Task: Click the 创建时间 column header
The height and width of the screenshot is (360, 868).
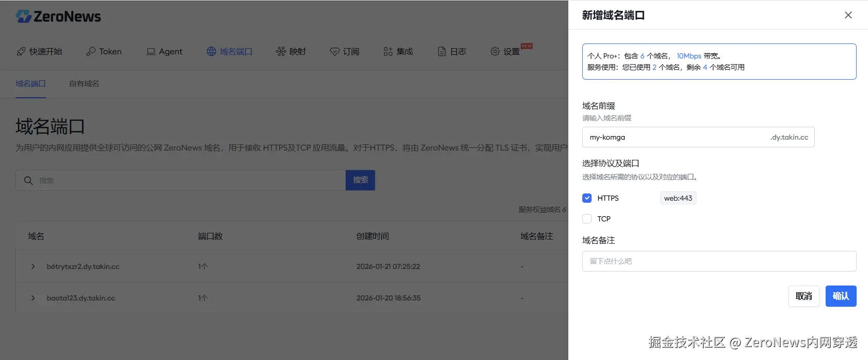Action: tap(373, 236)
